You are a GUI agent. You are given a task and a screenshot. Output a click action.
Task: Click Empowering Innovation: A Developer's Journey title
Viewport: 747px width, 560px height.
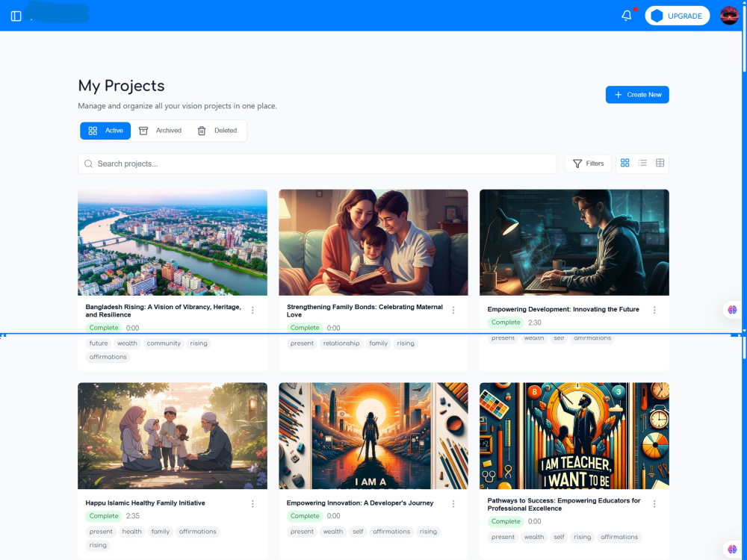(360, 503)
